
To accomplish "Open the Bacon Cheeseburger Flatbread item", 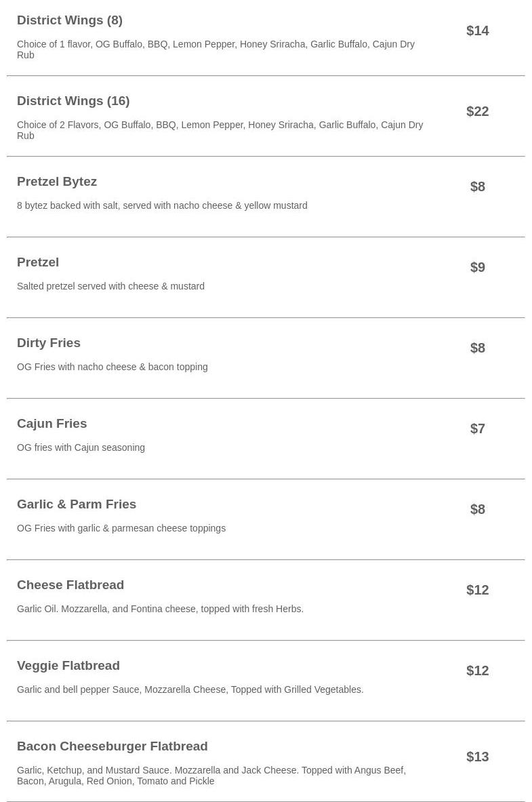I will pyautogui.click(x=112, y=746).
